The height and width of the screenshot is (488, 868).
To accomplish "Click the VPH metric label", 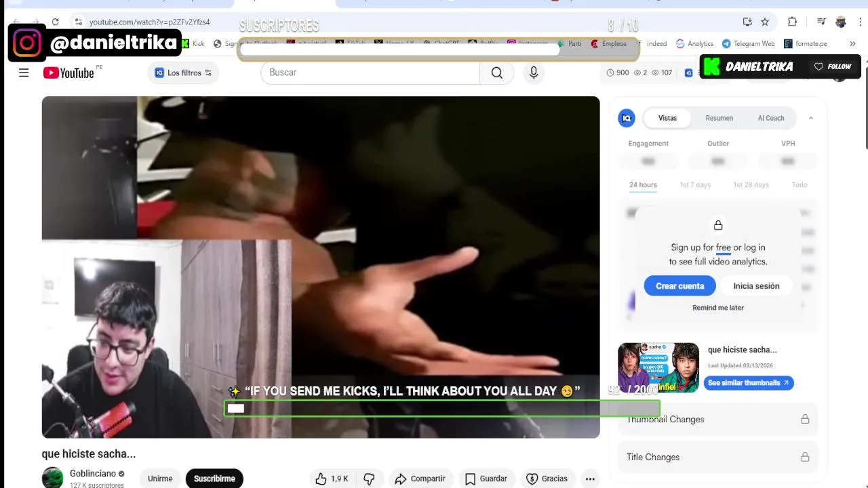I will tap(788, 144).
